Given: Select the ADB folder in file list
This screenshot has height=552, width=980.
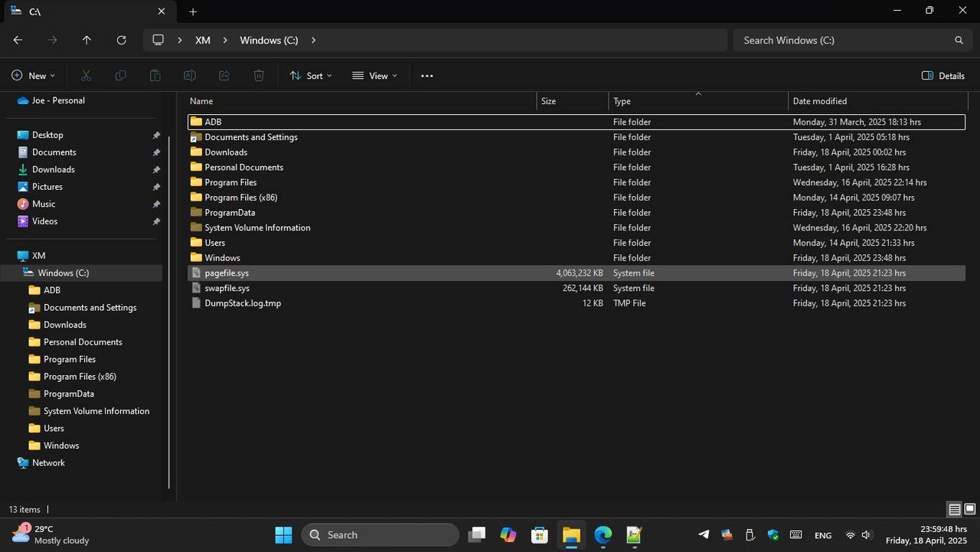Looking at the screenshot, I should pyautogui.click(x=577, y=122).
